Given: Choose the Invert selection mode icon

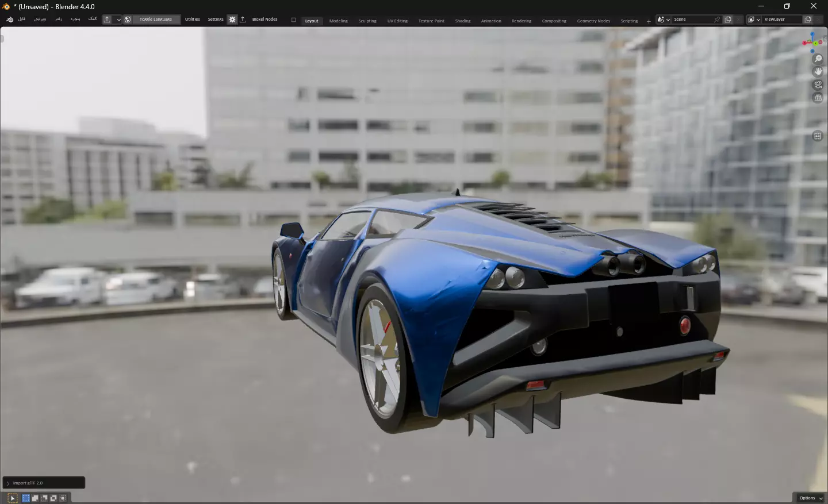Looking at the screenshot, I should tap(53, 498).
